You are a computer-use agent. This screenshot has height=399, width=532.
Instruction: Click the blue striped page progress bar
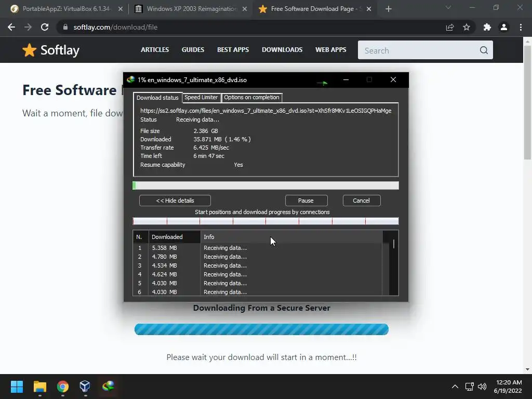261,329
